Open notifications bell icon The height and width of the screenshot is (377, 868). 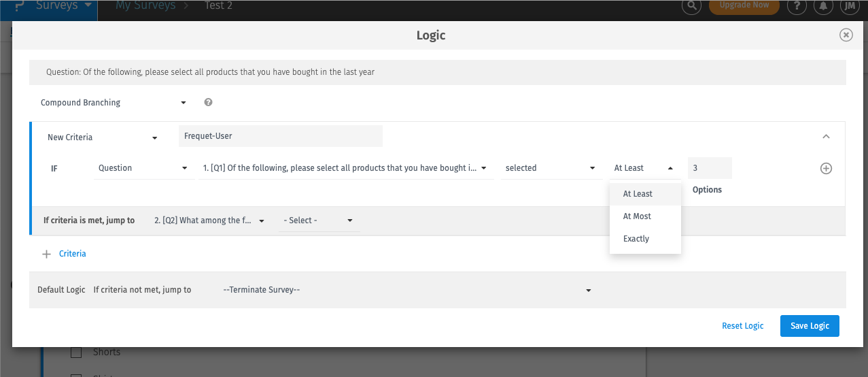[824, 6]
